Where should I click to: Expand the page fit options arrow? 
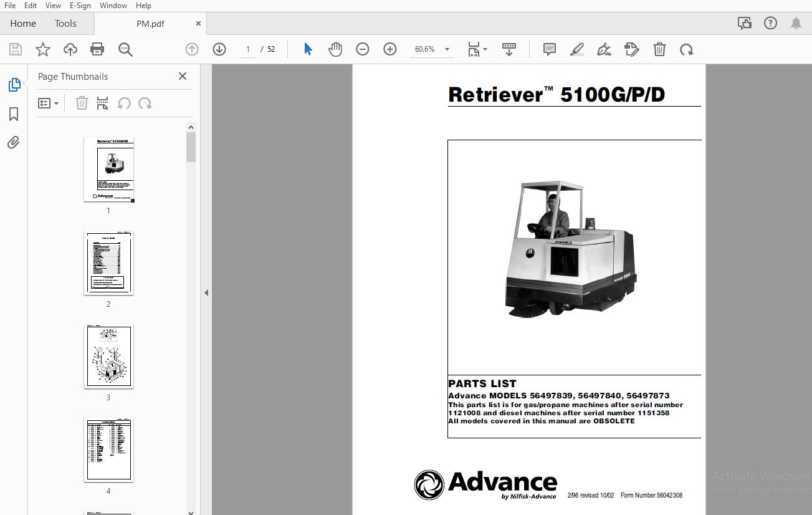pos(485,49)
